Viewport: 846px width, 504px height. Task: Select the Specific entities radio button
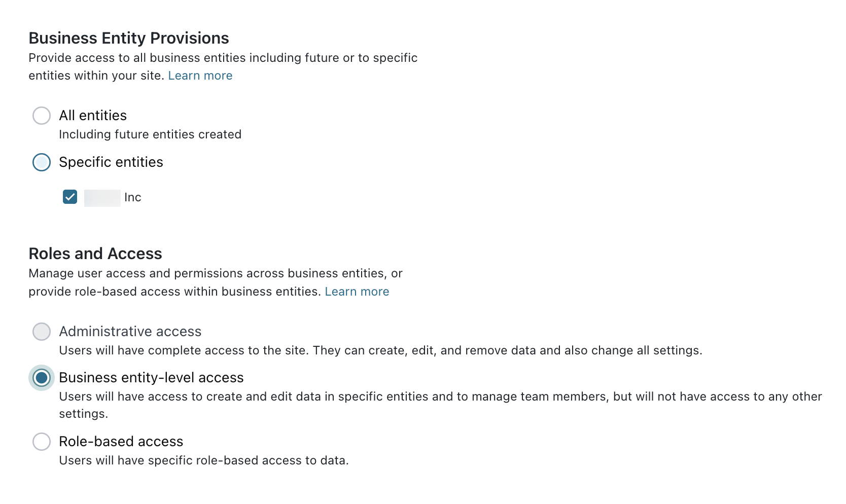pyautogui.click(x=42, y=162)
